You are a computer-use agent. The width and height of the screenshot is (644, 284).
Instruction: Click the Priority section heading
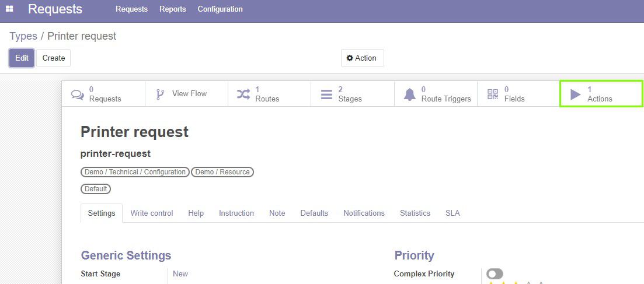point(415,255)
